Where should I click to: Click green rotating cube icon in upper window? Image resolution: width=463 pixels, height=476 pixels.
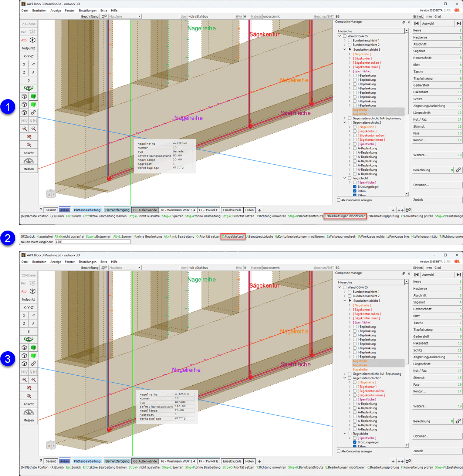pyautogui.click(x=28, y=88)
